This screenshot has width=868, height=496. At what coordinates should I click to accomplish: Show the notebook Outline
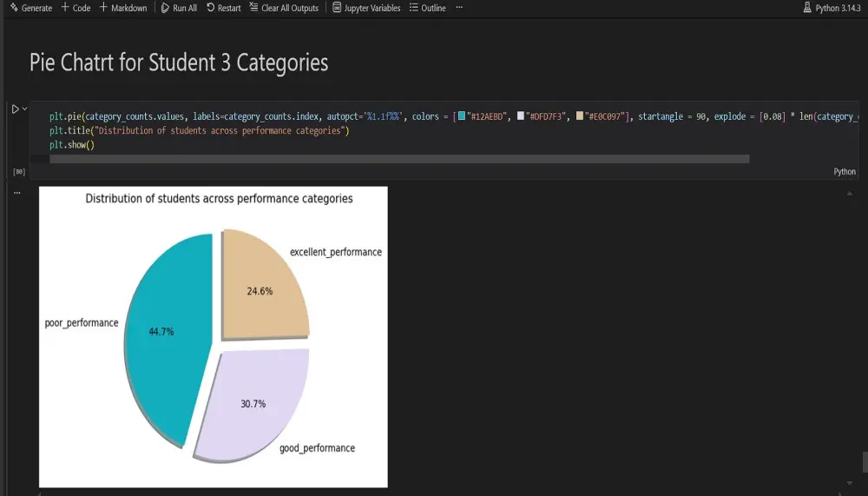pyautogui.click(x=427, y=8)
